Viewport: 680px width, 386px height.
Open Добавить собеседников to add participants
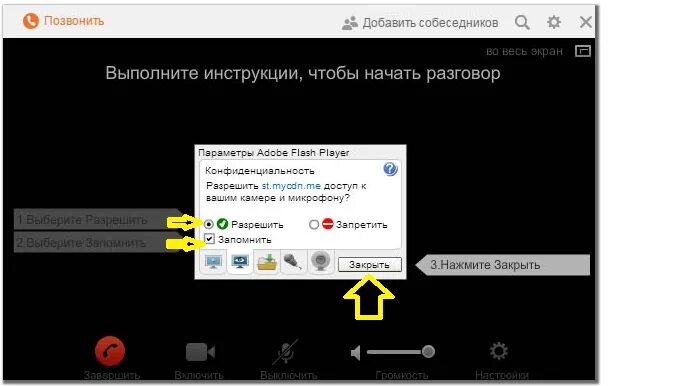click(x=420, y=23)
